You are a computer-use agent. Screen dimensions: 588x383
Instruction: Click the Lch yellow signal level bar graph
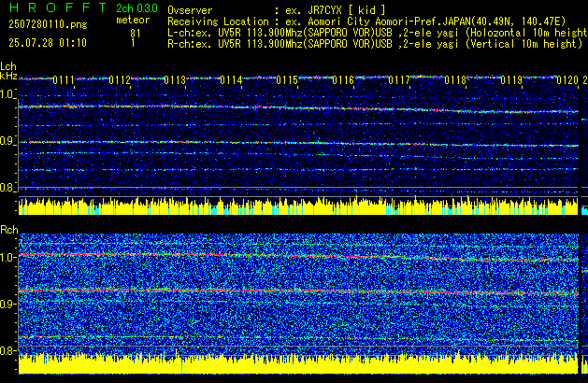coord(298,206)
